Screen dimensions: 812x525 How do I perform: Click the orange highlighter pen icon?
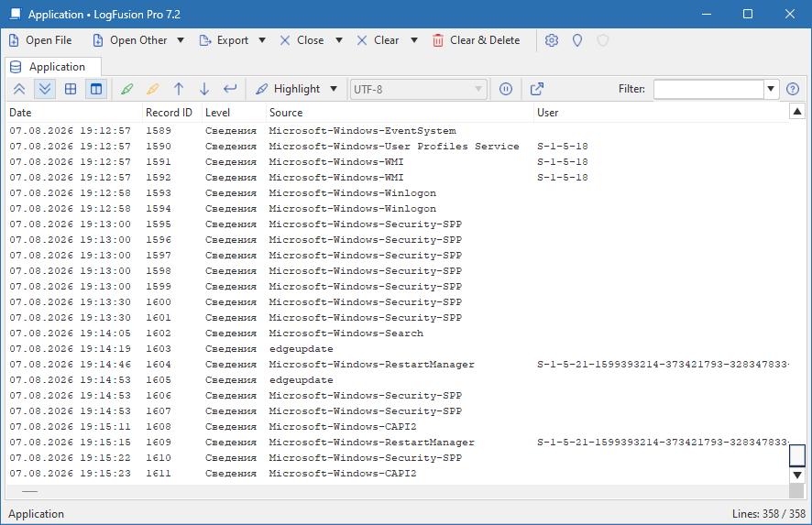click(153, 89)
